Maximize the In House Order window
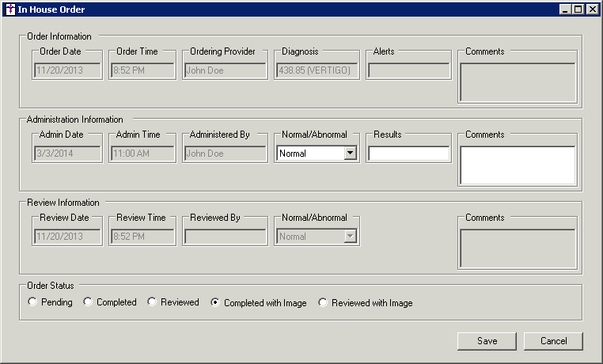The image size is (603, 364). click(578, 9)
